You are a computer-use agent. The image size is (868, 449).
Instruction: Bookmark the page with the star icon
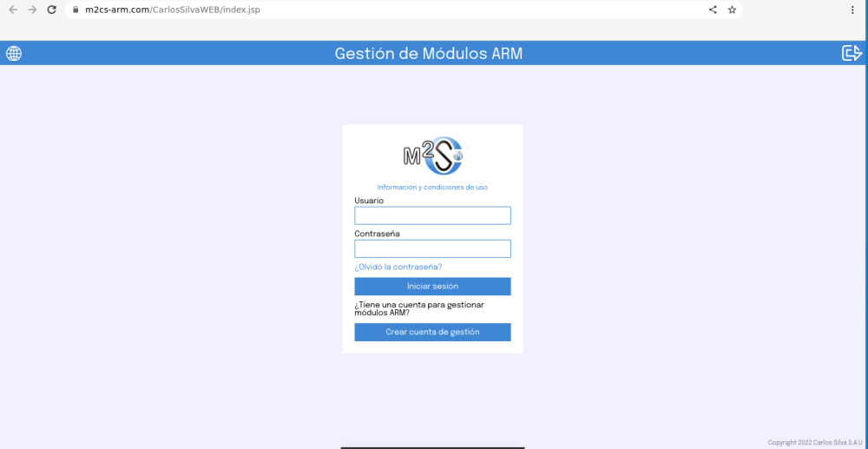point(732,10)
